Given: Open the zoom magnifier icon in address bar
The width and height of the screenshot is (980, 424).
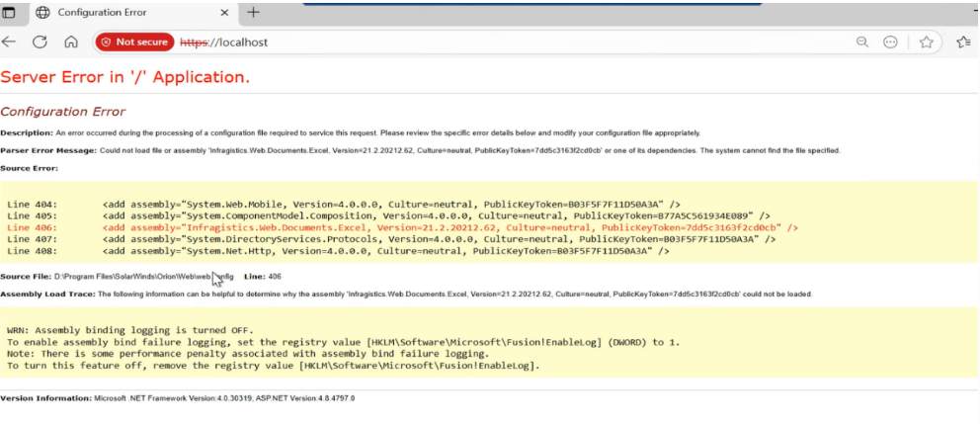Looking at the screenshot, I should [x=862, y=42].
